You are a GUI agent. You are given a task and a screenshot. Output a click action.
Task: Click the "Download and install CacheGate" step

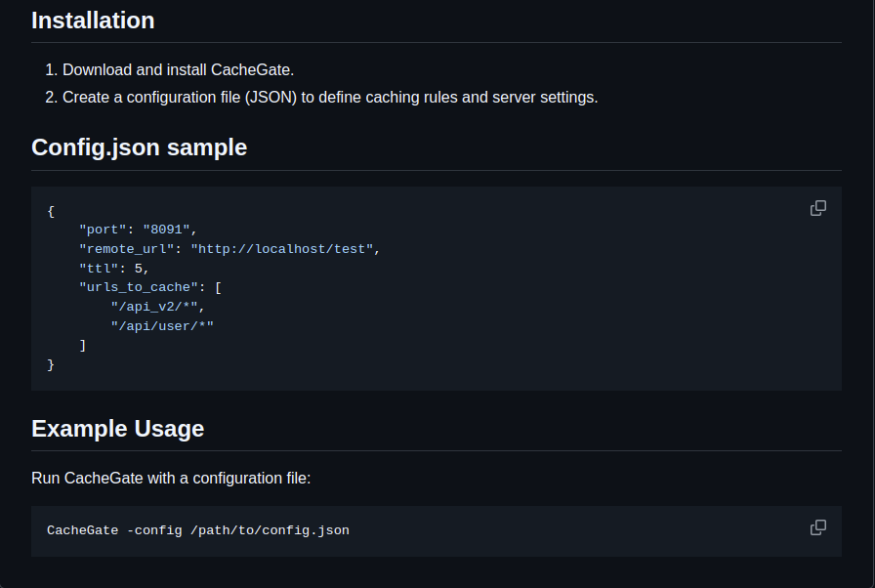178,70
